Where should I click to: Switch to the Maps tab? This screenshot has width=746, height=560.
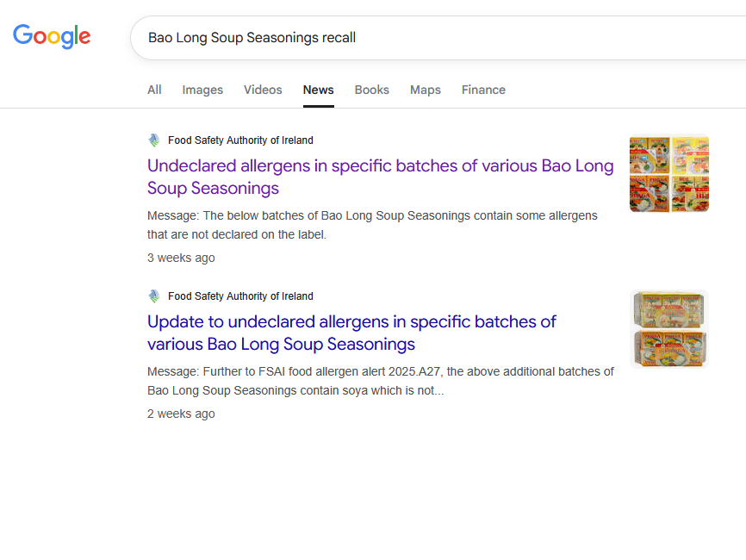point(426,90)
